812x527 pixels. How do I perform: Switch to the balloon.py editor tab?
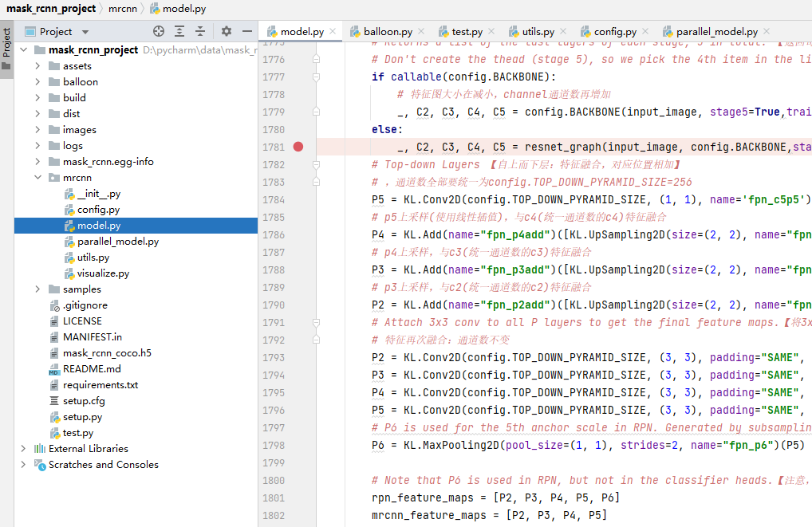[388, 32]
